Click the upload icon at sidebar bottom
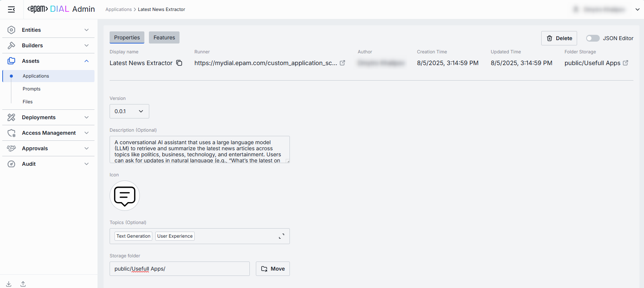644x288 pixels. coord(23,284)
